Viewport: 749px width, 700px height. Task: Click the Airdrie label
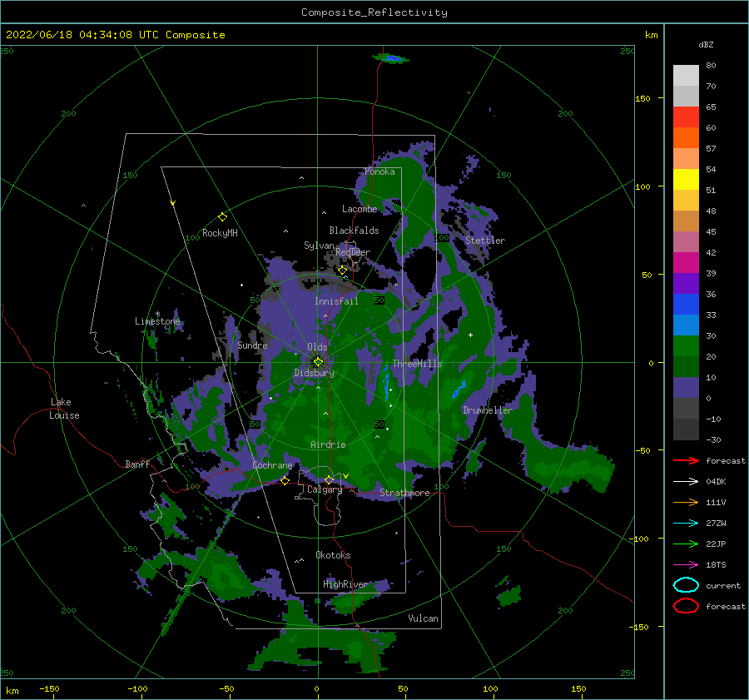click(328, 444)
